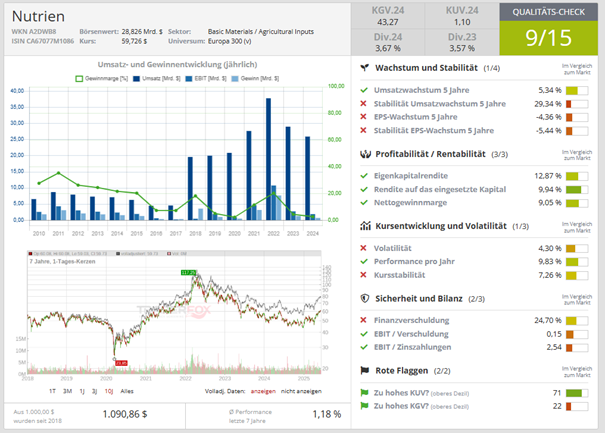
Task: Select the 3M chart time range
Action: pyautogui.click(x=68, y=391)
